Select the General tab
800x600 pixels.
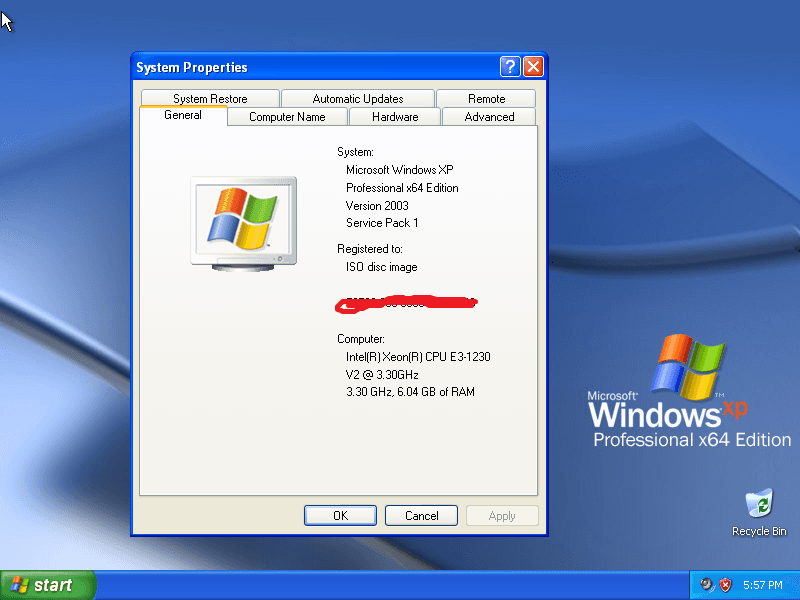click(x=183, y=115)
